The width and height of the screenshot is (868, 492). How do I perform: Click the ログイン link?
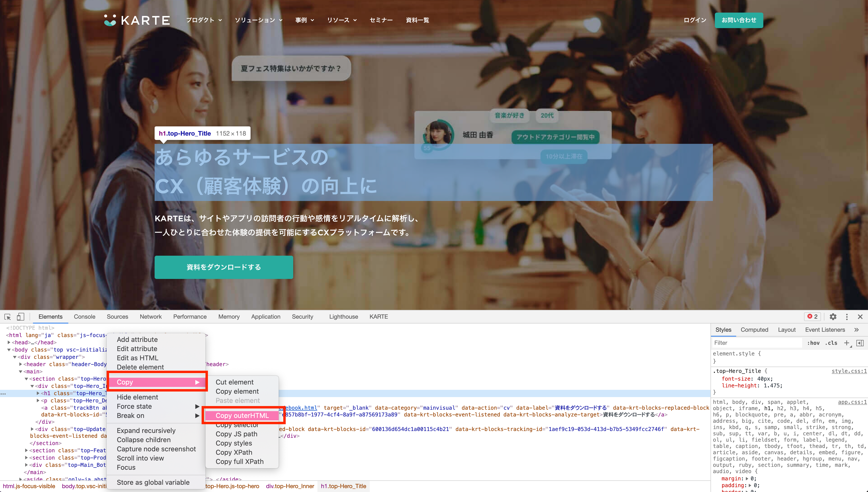pyautogui.click(x=695, y=20)
